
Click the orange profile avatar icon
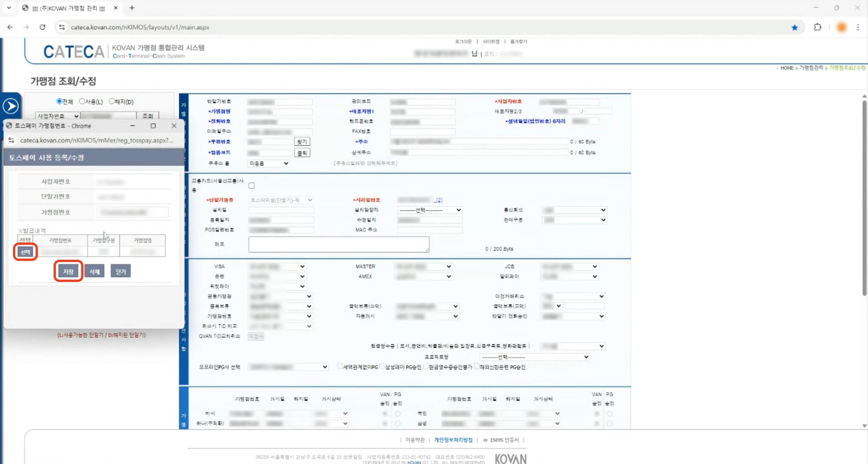click(x=841, y=27)
